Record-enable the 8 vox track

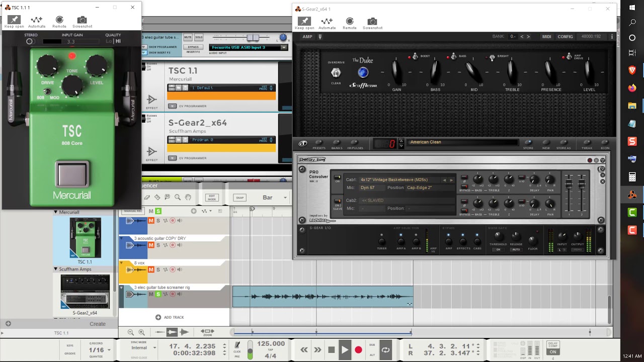[x=173, y=270]
